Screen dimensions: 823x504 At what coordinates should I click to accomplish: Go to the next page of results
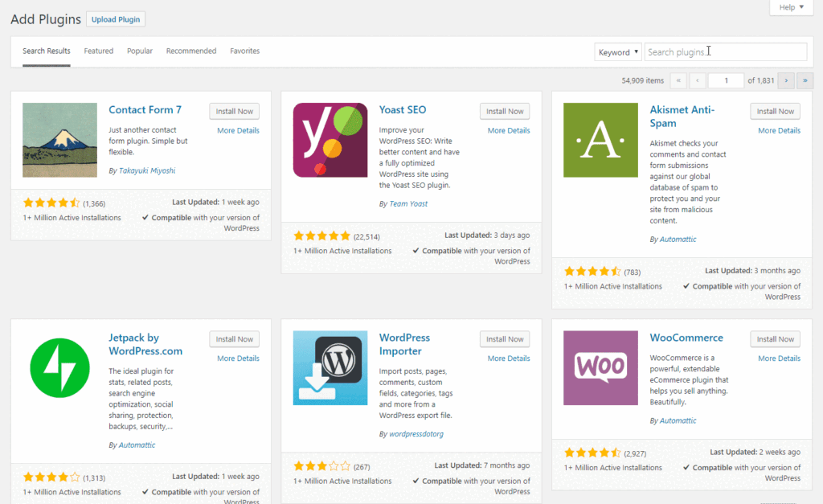pyautogui.click(x=786, y=80)
